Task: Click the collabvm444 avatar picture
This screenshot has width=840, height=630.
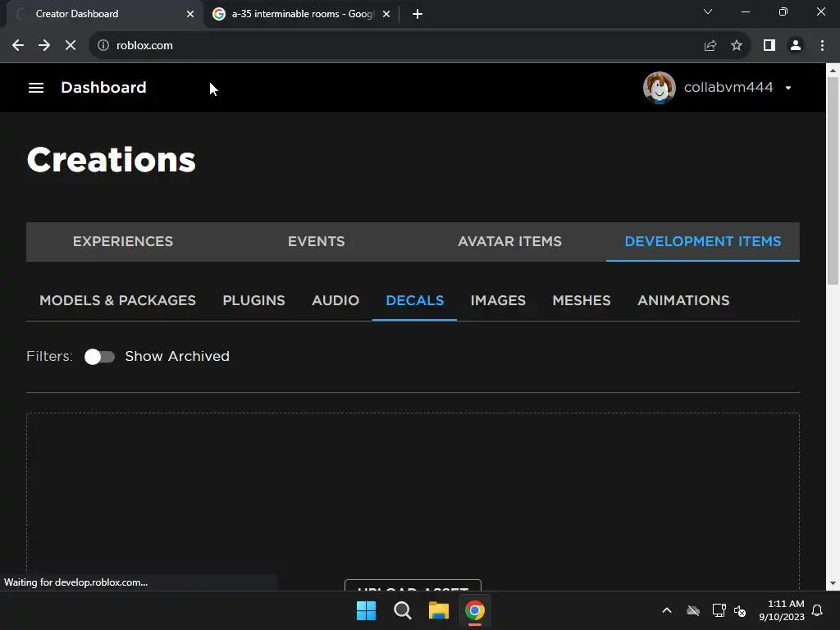Action: pyautogui.click(x=659, y=87)
